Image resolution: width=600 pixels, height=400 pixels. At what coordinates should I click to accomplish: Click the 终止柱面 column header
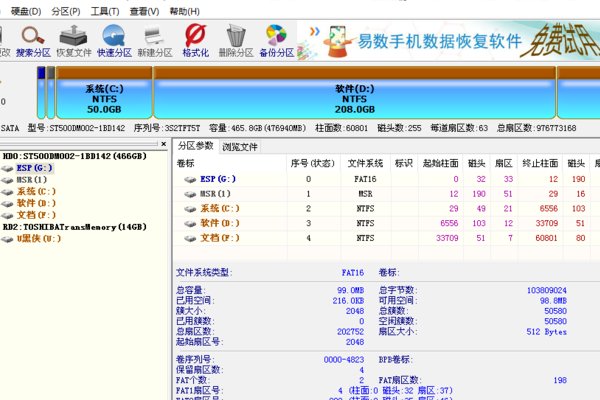(540, 163)
